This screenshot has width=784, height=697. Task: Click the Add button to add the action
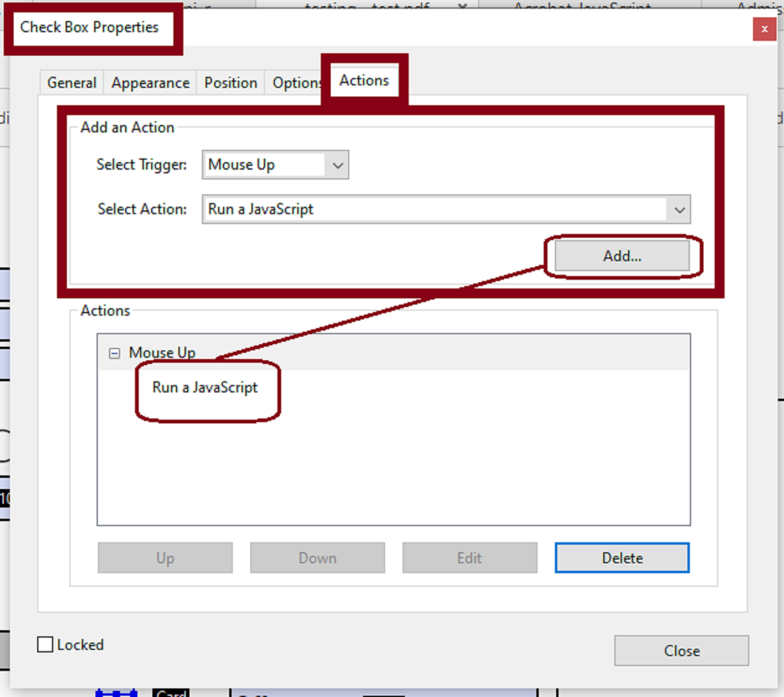point(621,256)
